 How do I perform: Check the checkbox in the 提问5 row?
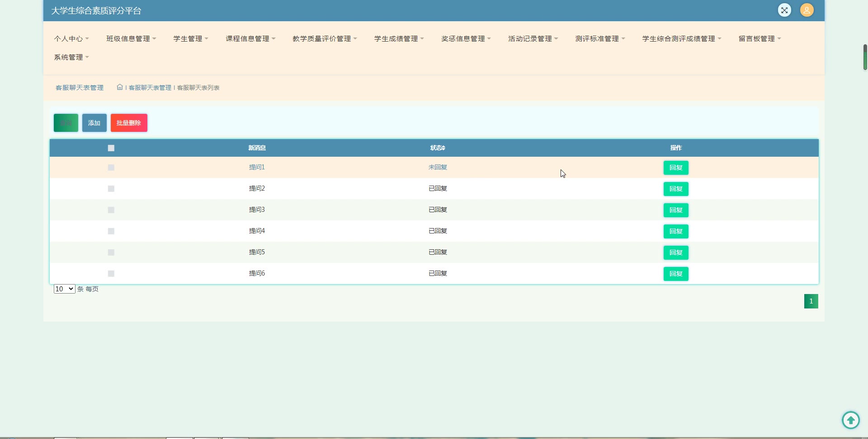(111, 252)
